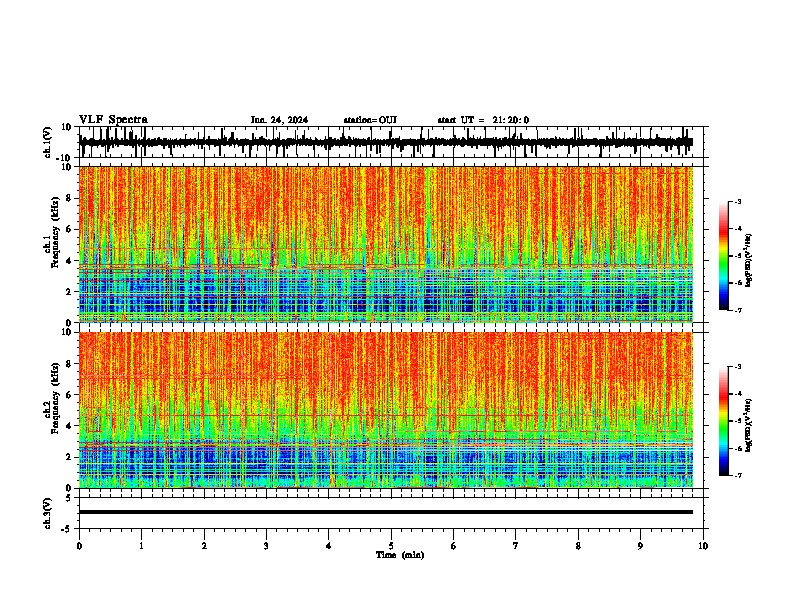Select the "24, 2024" date label in the header
The image size is (792, 612).
(289, 120)
